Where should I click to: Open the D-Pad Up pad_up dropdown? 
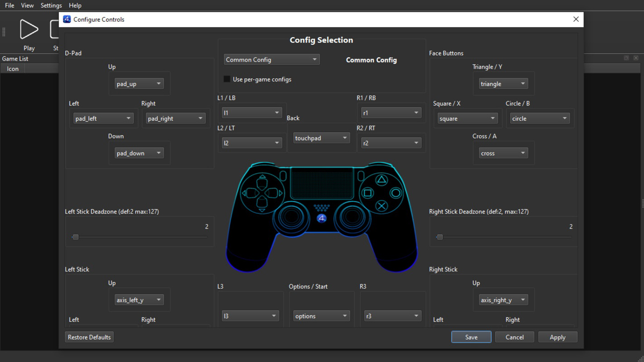[x=139, y=84]
